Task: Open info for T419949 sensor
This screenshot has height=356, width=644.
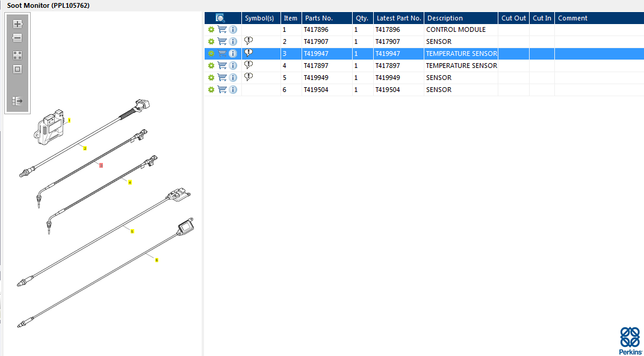Action: coord(233,78)
